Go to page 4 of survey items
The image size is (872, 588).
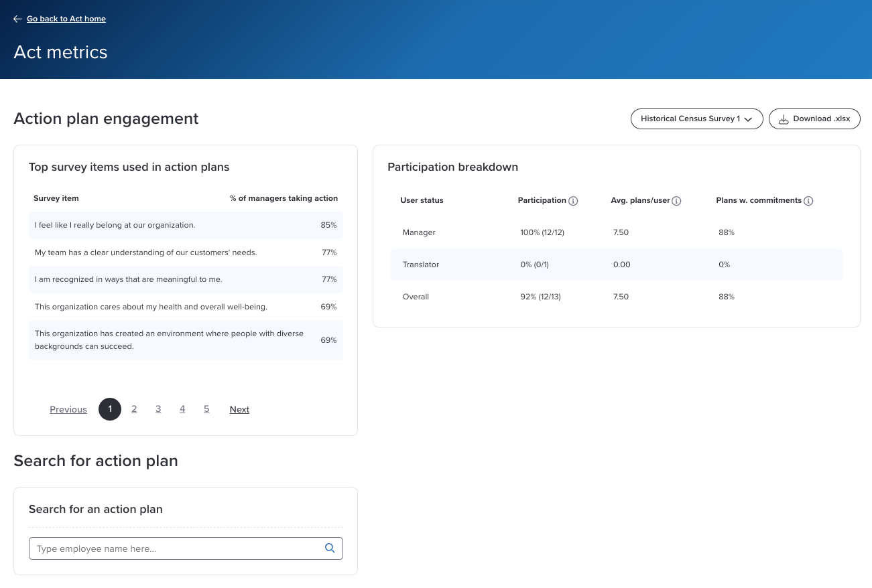coord(182,409)
